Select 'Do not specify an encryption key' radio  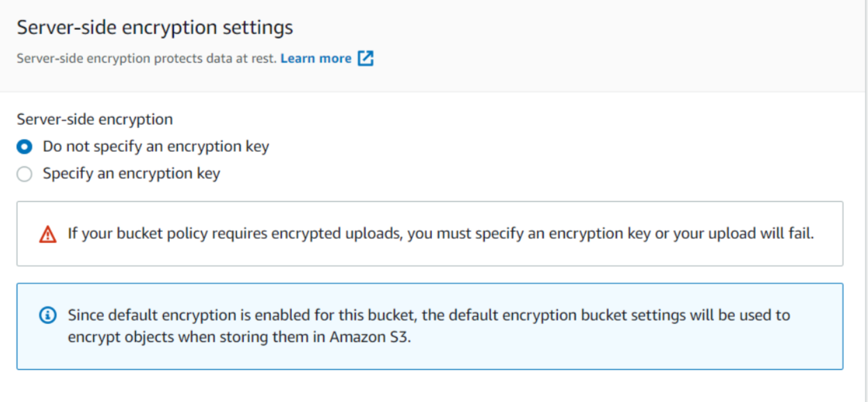click(24, 147)
